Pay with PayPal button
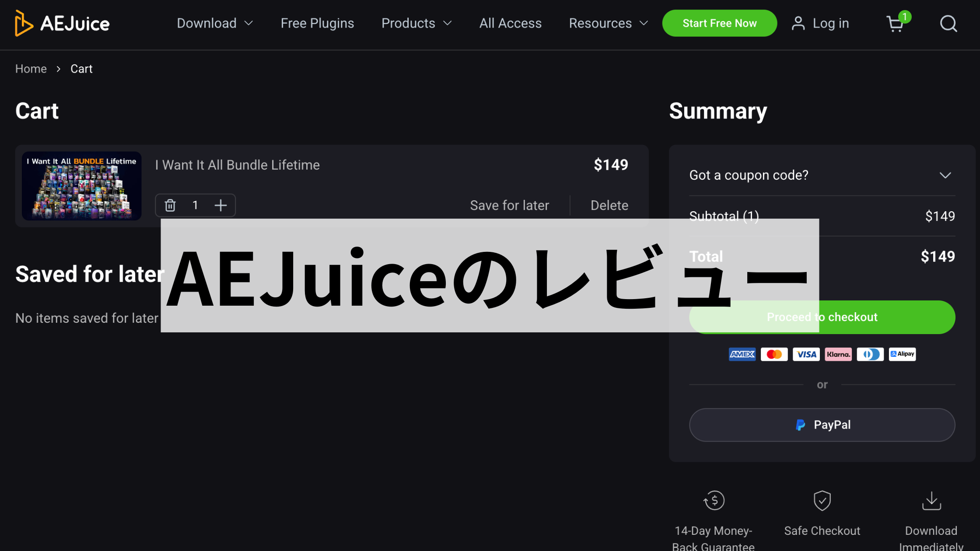 coord(822,425)
